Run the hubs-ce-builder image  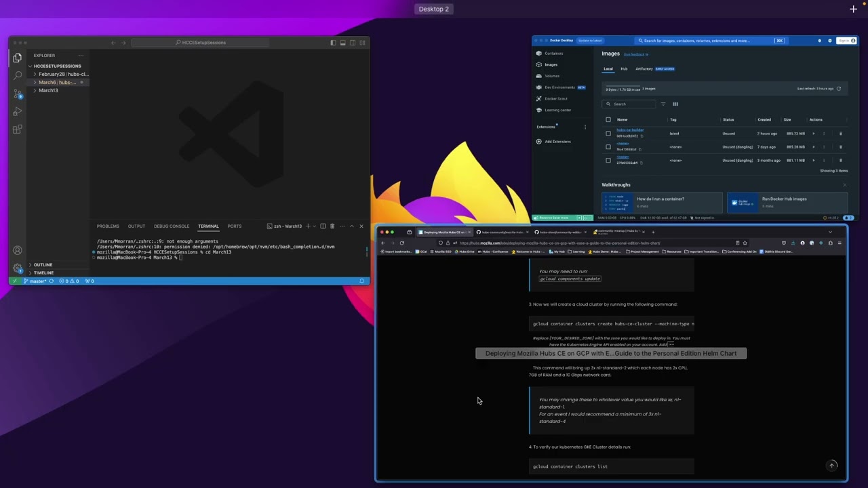[814, 134]
